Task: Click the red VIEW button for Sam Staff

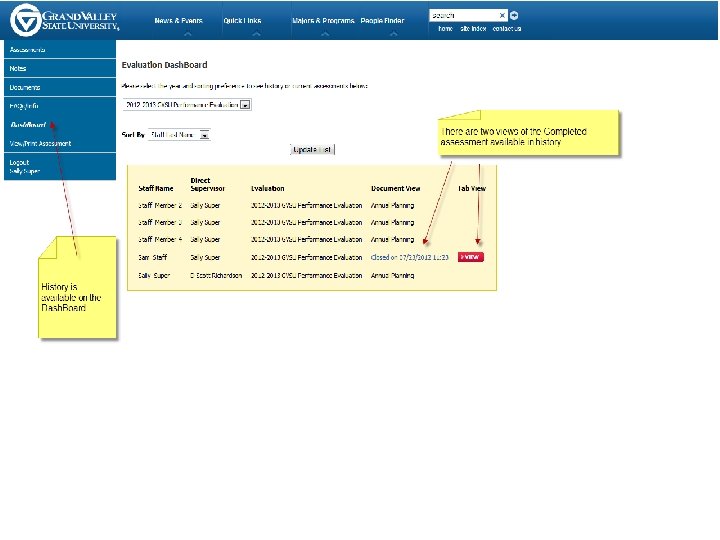Action: click(x=471, y=257)
